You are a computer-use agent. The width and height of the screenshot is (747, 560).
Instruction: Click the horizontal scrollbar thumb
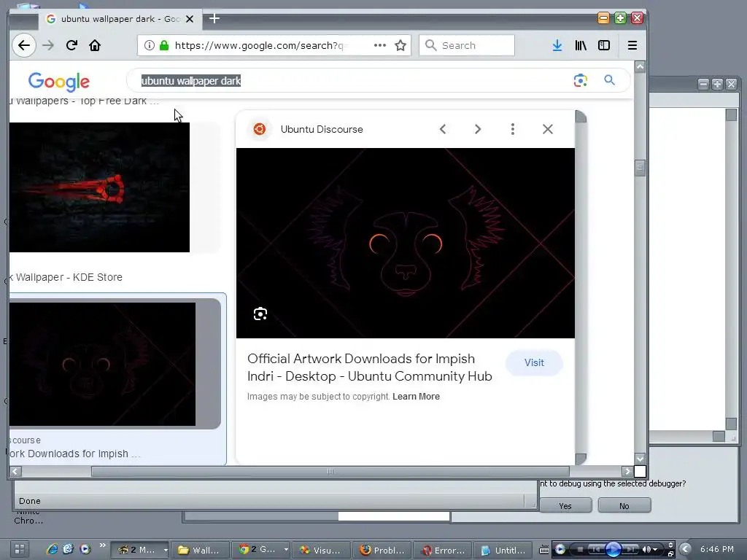pyautogui.click(x=330, y=472)
